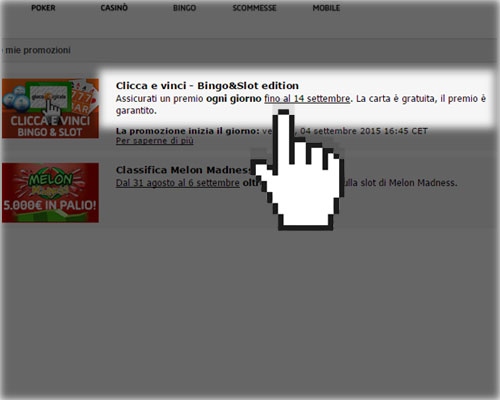Open the SCOMMESSE section
The image size is (500, 400).
click(254, 8)
